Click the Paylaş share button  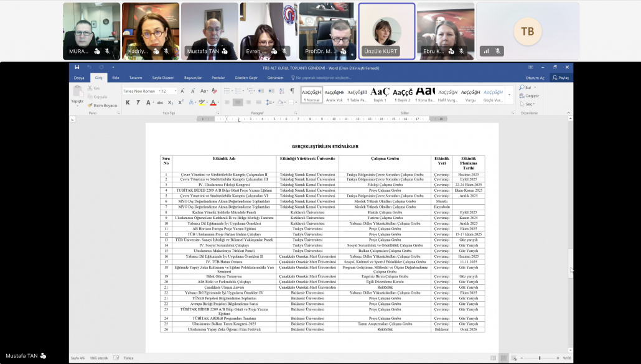tap(560, 78)
